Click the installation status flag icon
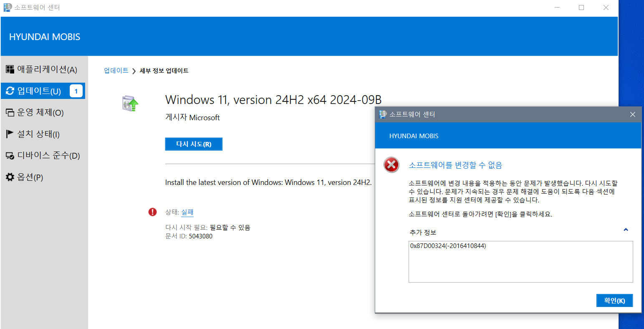The image size is (644, 329). coord(10,134)
